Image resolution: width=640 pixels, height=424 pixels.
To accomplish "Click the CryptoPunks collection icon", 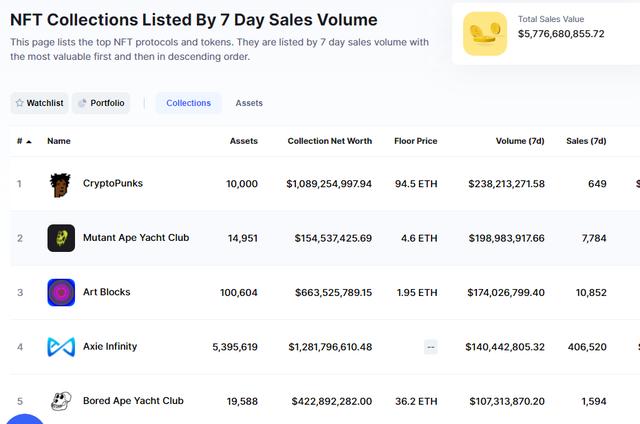I will pos(61,184).
